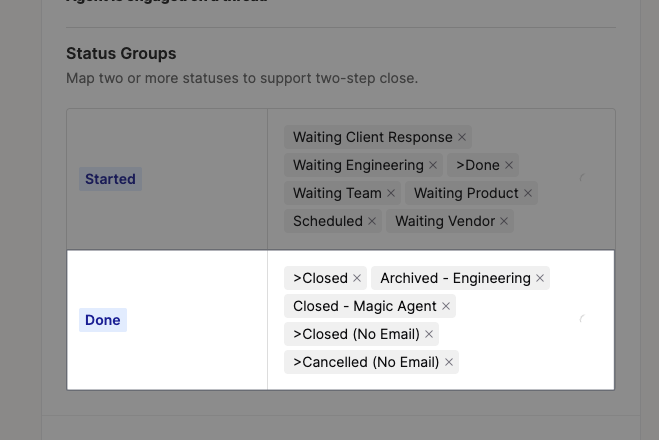Remove the Scheduled status tag
Screen dimensions: 659x440
[x=372, y=221]
